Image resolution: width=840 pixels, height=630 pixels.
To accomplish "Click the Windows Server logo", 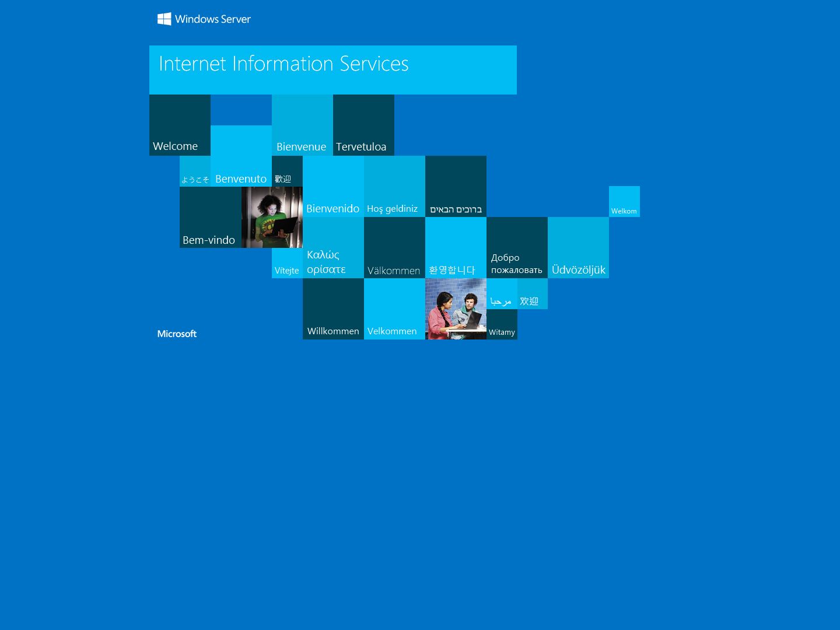I will coord(204,19).
